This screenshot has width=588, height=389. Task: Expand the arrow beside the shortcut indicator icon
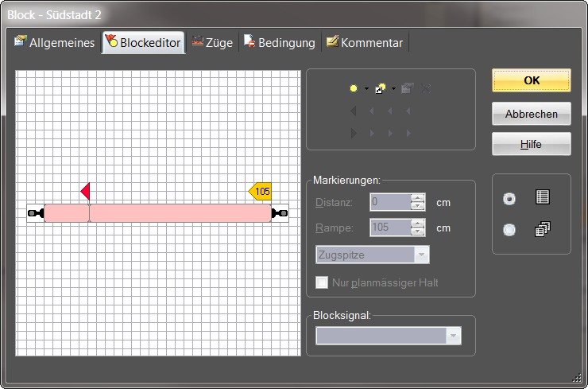tap(393, 89)
